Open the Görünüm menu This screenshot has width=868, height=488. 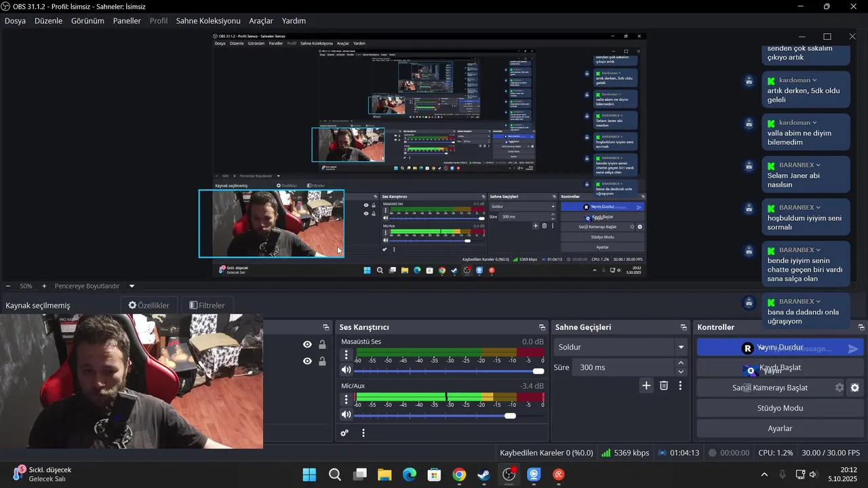click(87, 20)
